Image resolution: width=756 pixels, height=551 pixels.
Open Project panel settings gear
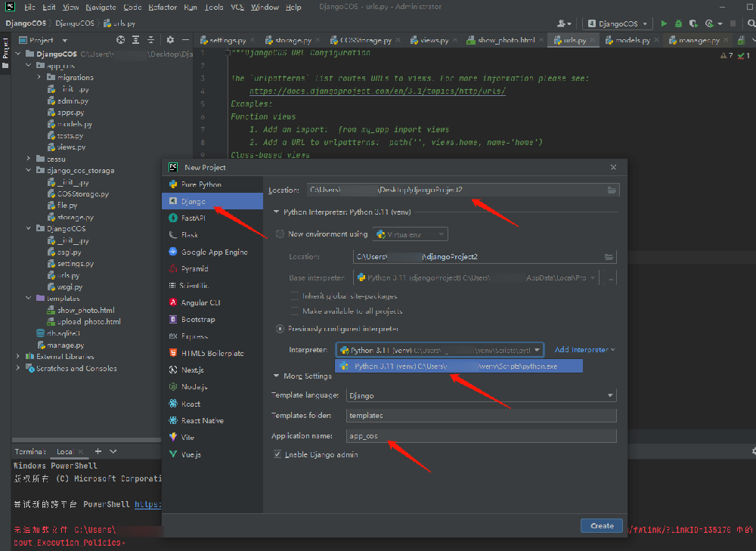pos(170,40)
